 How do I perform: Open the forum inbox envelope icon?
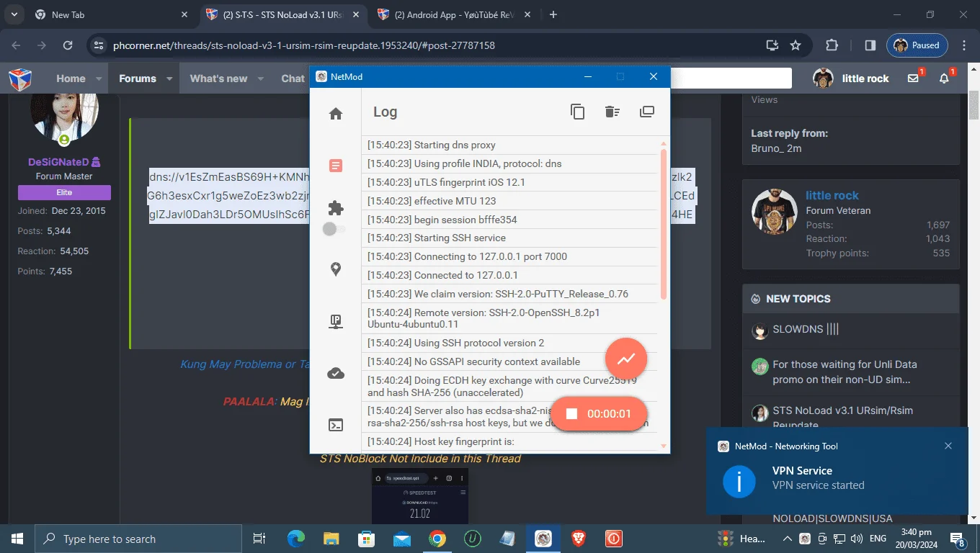914,78
